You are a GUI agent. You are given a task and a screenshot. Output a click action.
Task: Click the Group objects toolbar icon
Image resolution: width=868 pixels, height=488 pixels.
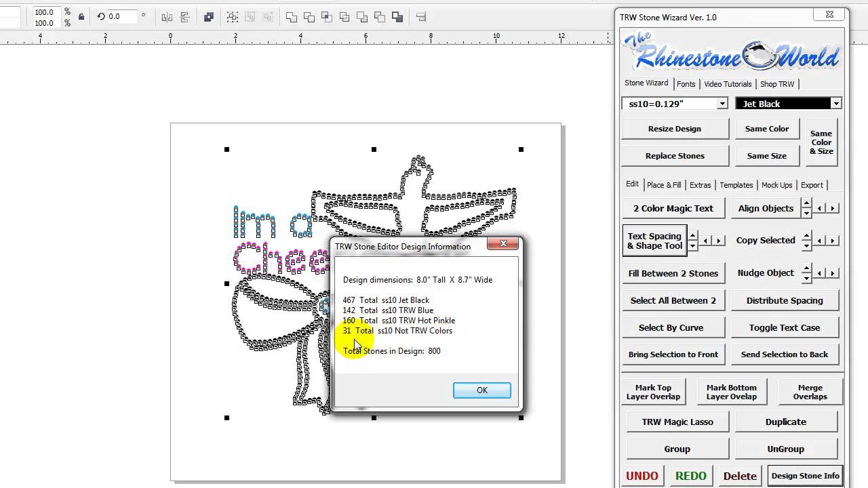[x=233, y=17]
